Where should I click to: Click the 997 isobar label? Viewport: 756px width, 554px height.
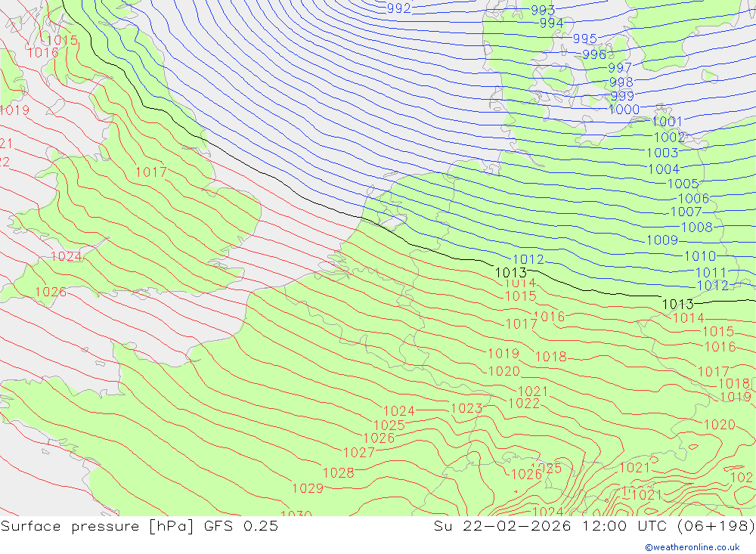coord(620,67)
